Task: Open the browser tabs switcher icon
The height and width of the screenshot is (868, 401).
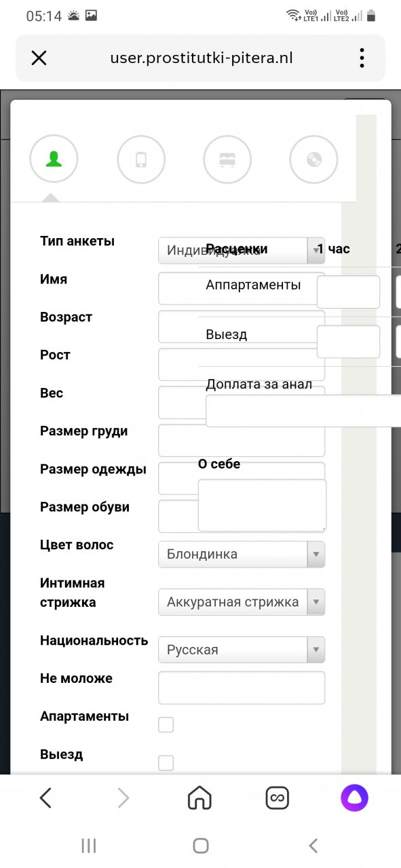Action: 277,798
